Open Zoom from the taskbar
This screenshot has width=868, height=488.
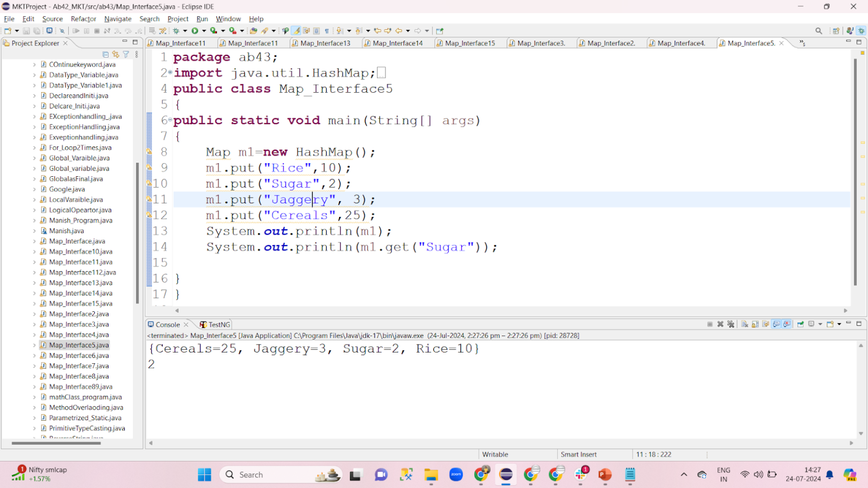(x=456, y=474)
